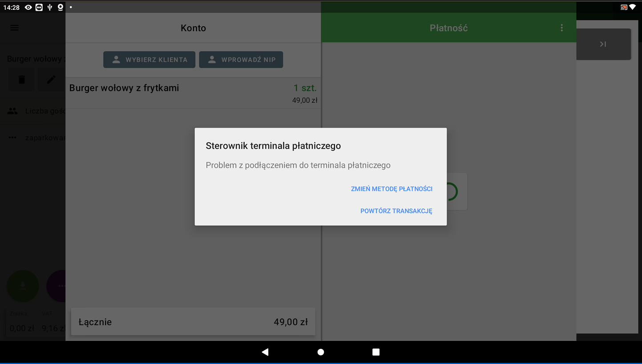This screenshot has height=364, width=642.
Task: Tap the purple round more-options button
Action: [x=57, y=286]
